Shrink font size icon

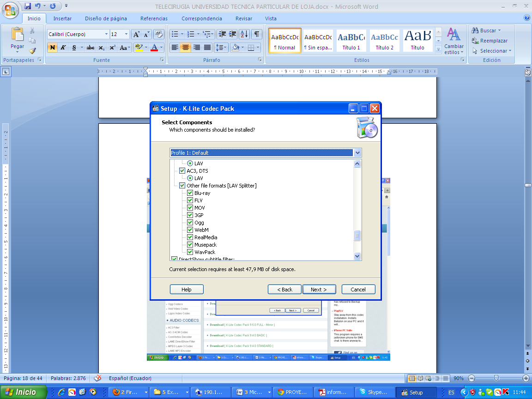click(x=146, y=34)
